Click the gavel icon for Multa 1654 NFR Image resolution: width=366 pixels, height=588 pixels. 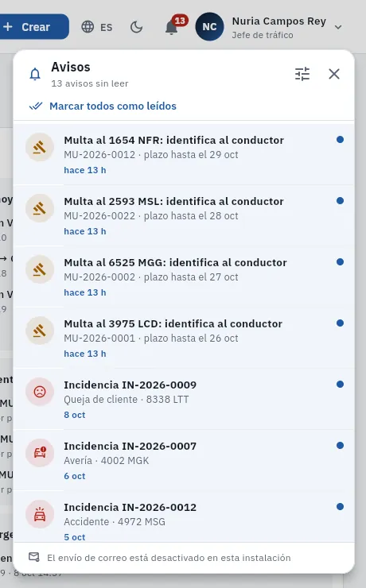tap(40, 147)
